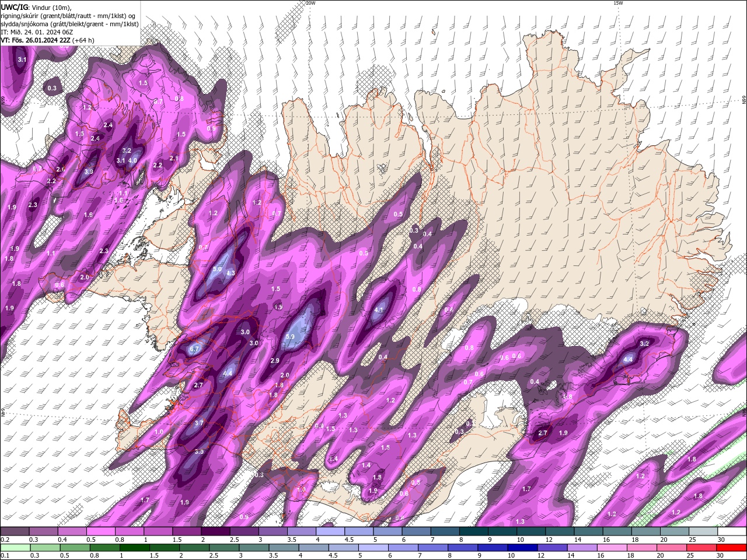This screenshot has width=747, height=560.
Task: Click the 'IT: Mið. 24. 01. 2024 06Z' line
Action: click(37, 32)
